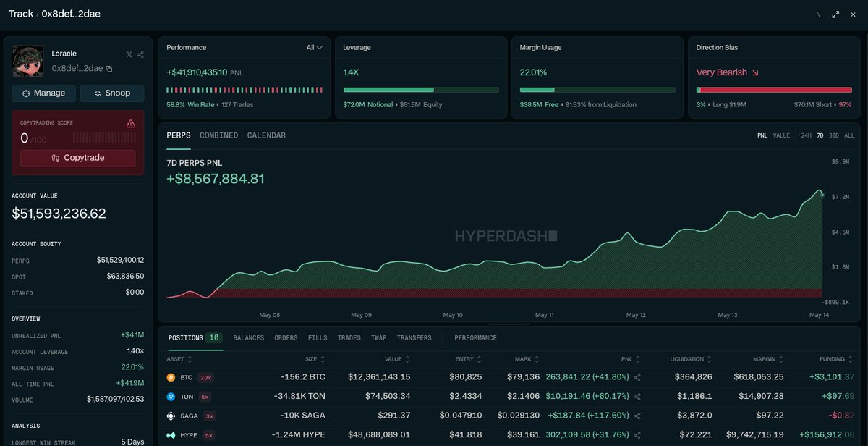The height and width of the screenshot is (446, 868).
Task: Click the BTC value $12,361,143.15
Action: point(379,377)
